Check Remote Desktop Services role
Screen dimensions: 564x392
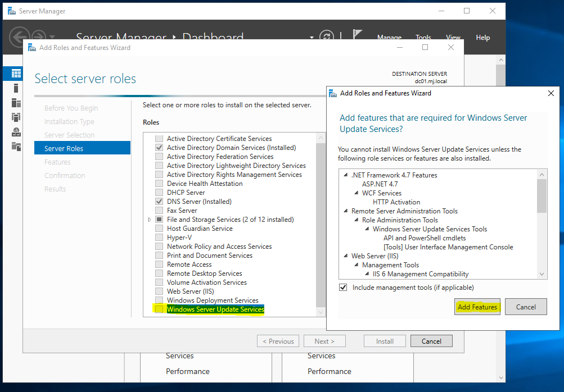159,274
